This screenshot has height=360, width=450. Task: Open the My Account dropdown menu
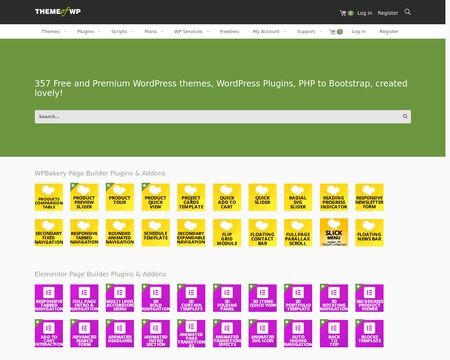tap(269, 31)
